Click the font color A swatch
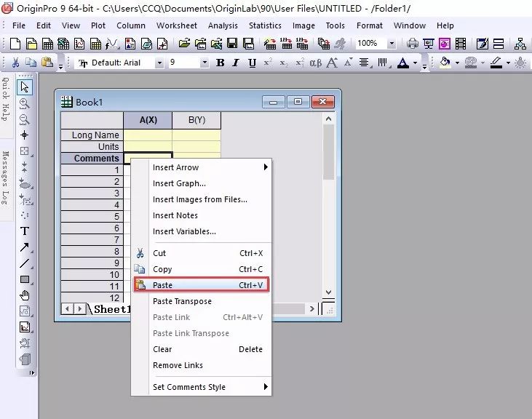Screen dimensions: 532x419 click(402, 63)
